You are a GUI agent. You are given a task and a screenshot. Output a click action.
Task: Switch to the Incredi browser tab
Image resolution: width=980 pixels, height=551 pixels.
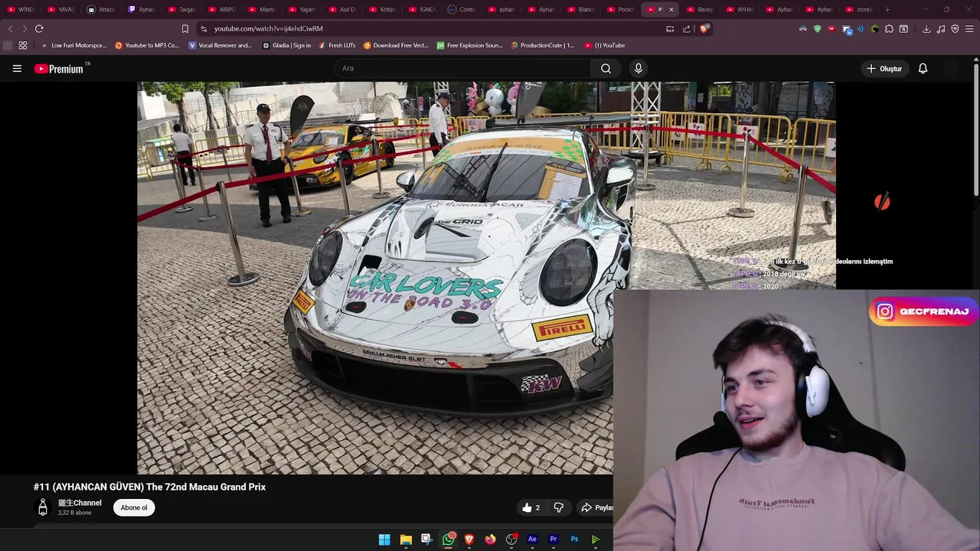(859, 9)
